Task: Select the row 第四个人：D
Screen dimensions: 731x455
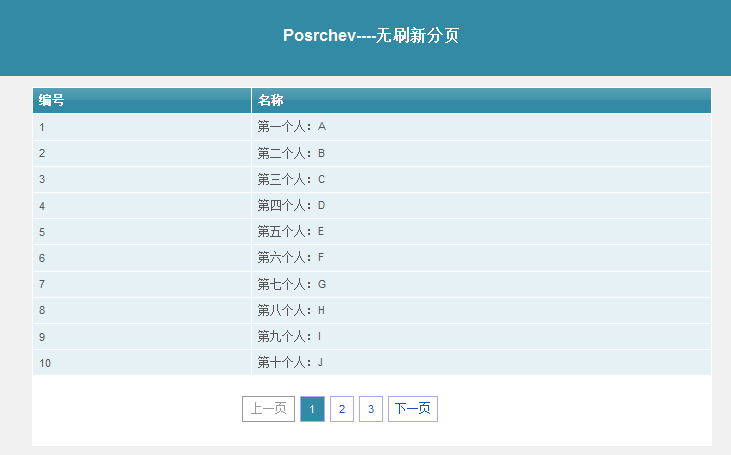Action: pyautogui.click(x=372, y=206)
